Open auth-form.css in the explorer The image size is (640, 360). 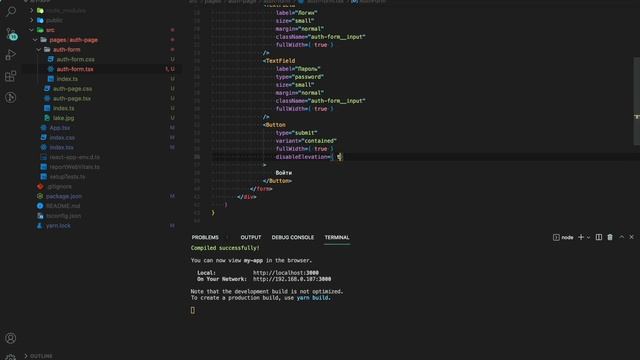[x=76, y=59]
